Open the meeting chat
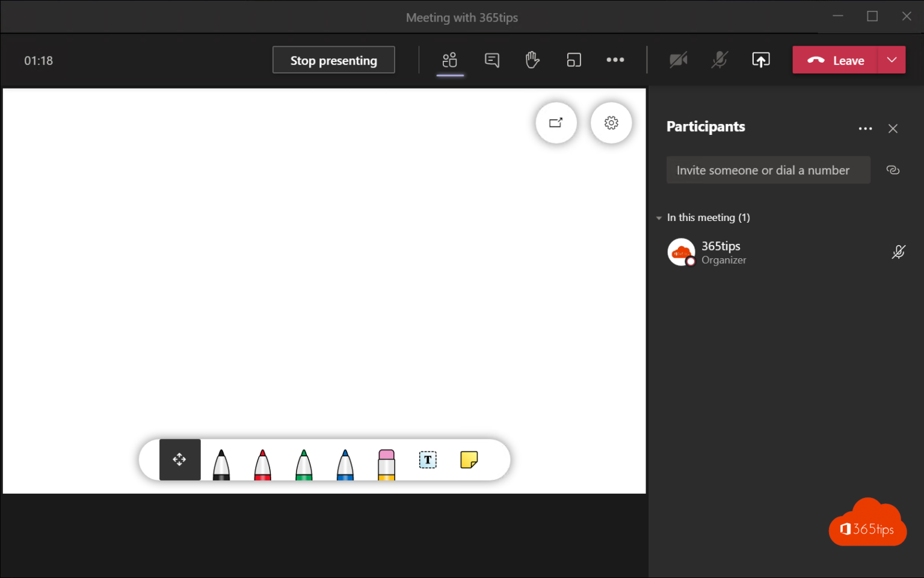924x578 pixels. click(492, 60)
